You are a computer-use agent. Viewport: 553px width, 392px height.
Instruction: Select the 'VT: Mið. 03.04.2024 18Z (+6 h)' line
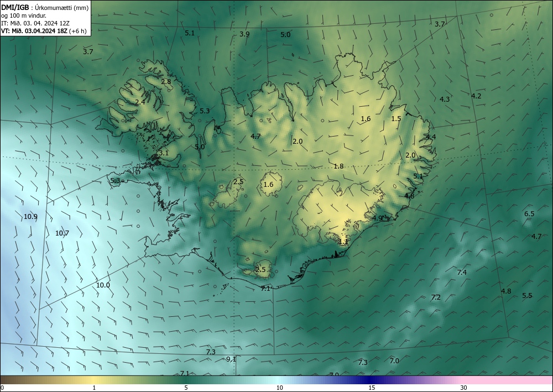44,31
